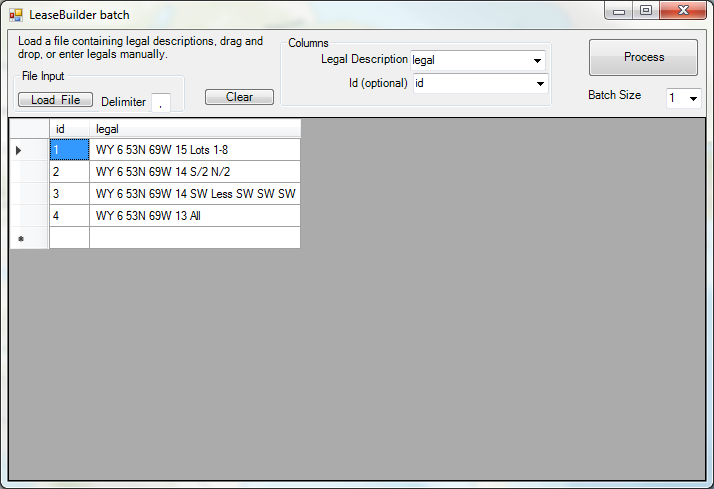This screenshot has width=714, height=489.
Task: Click the Load File button
Action: [x=55, y=100]
